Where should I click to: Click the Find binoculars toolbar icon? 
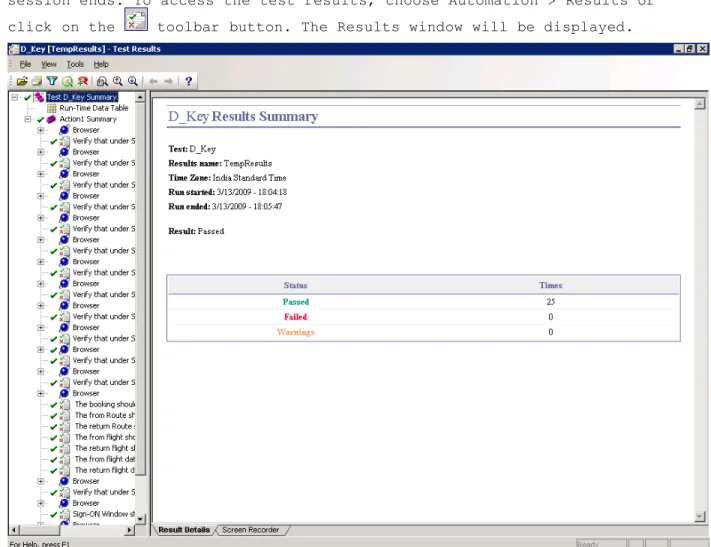tap(102, 81)
